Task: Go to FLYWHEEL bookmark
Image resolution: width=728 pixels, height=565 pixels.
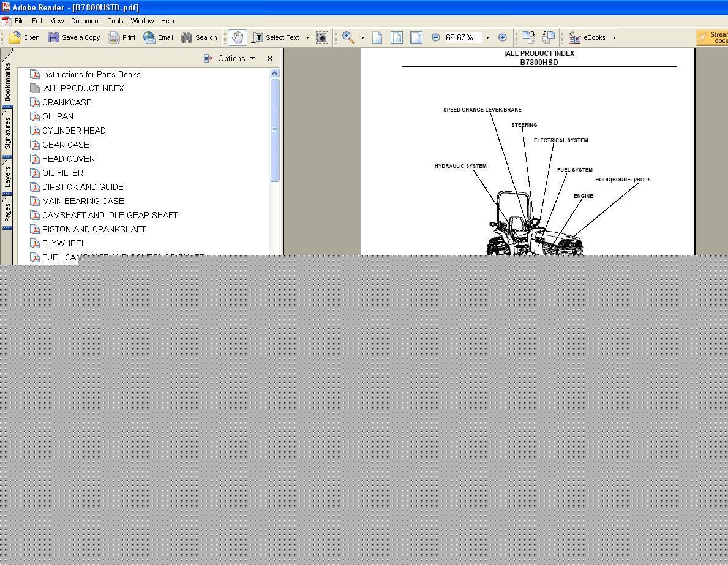Action: coord(64,243)
